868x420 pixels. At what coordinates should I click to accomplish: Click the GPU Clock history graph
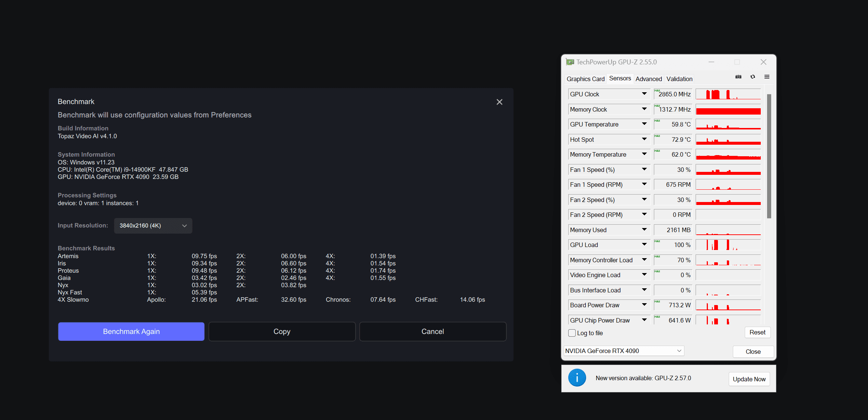(728, 94)
